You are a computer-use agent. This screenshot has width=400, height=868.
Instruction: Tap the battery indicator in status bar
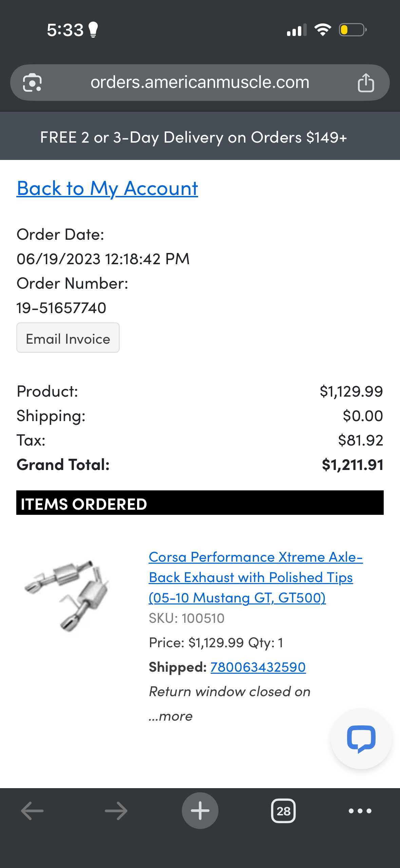[353, 30]
